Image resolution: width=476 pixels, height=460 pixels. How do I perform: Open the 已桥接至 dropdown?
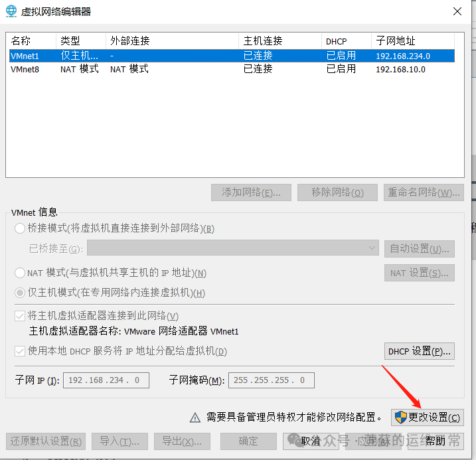coord(233,248)
